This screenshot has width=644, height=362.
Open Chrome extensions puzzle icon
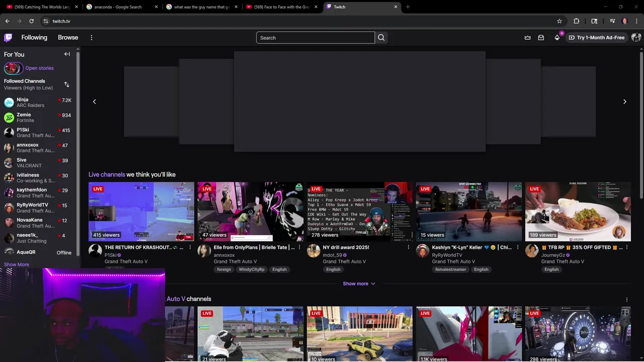click(576, 21)
